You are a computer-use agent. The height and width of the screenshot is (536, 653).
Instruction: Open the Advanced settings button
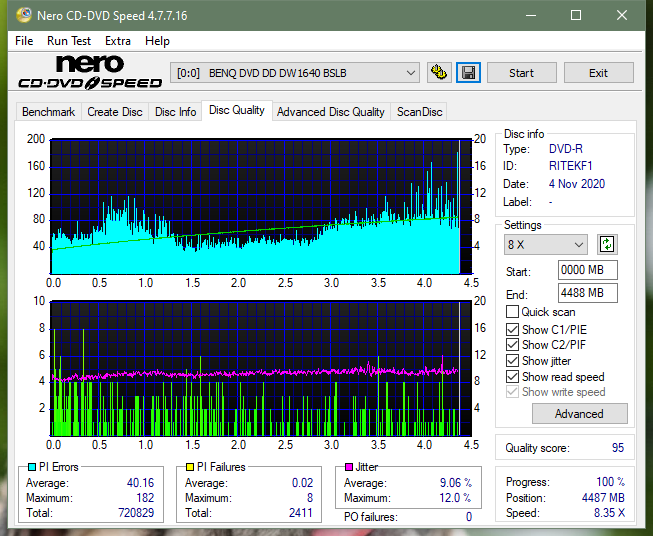[x=579, y=414]
